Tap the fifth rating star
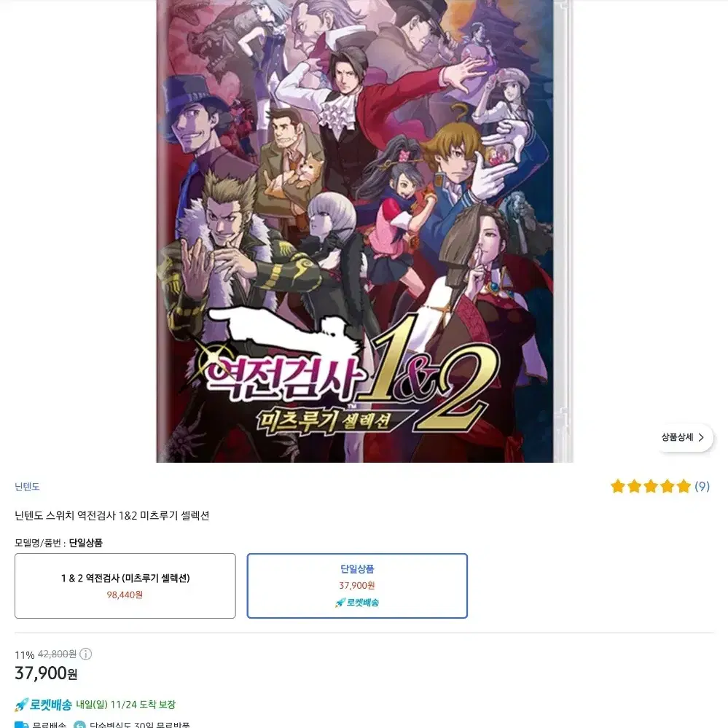The image size is (728, 728). (x=684, y=486)
